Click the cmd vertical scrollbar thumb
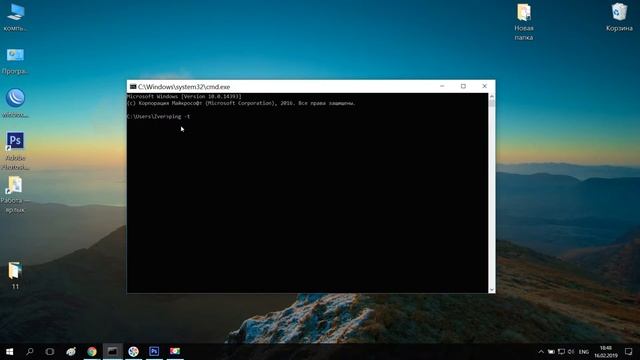This screenshot has height=360, width=640. point(492,103)
